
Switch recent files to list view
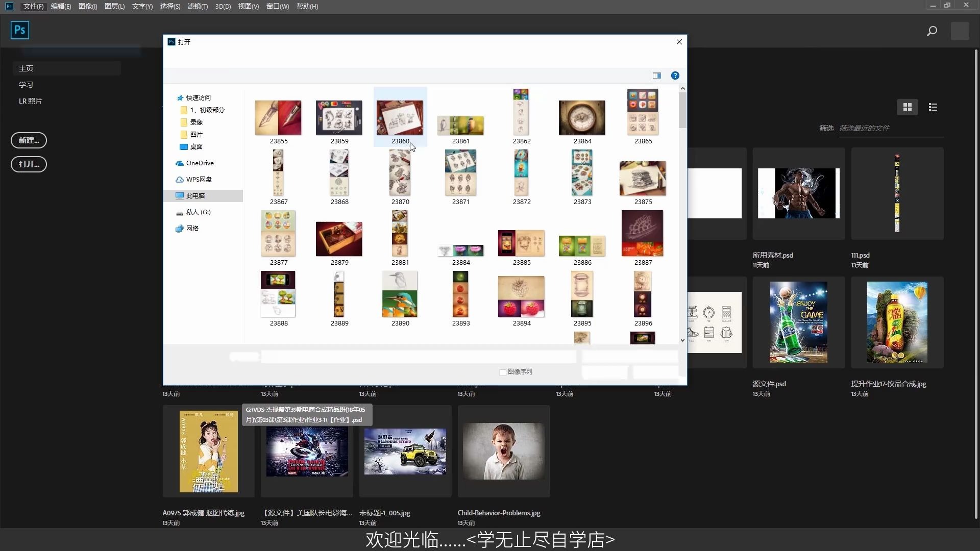pyautogui.click(x=933, y=107)
